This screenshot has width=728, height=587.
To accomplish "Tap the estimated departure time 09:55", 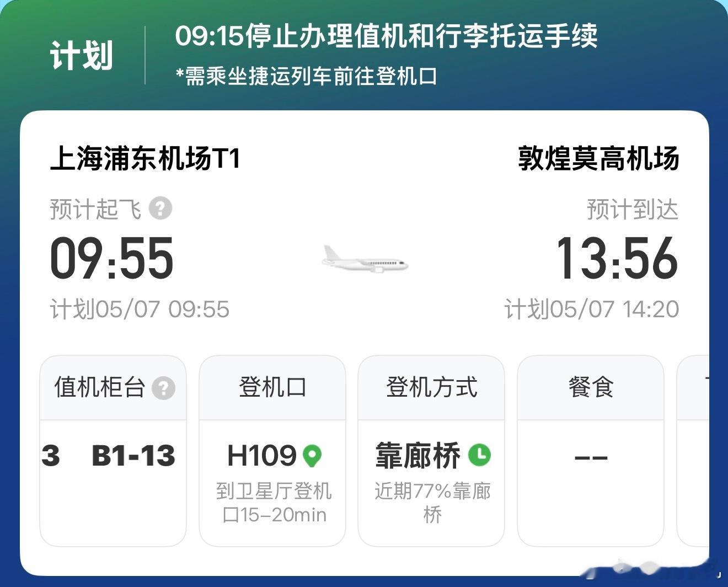I will (x=112, y=258).
